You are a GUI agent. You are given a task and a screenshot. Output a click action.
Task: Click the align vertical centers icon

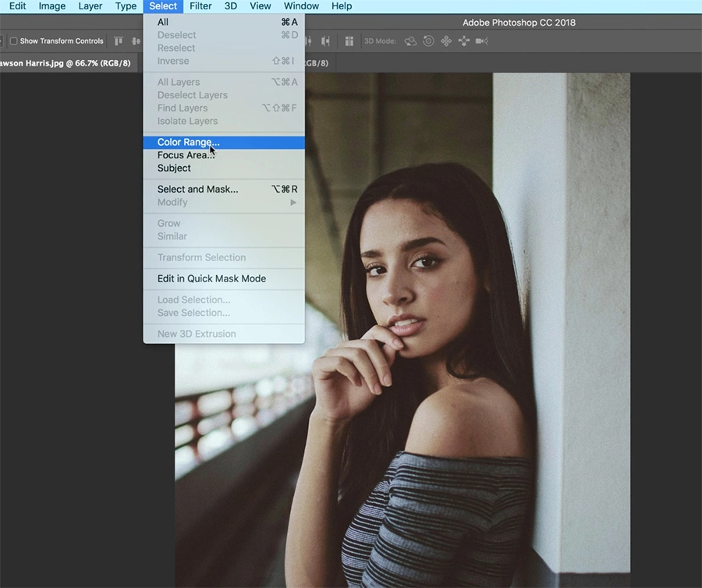coord(136,41)
